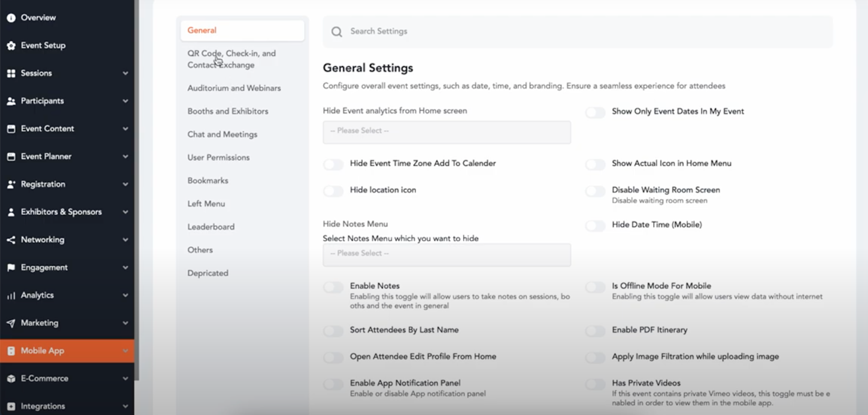Expand Event Content chevron

pyautogui.click(x=125, y=129)
